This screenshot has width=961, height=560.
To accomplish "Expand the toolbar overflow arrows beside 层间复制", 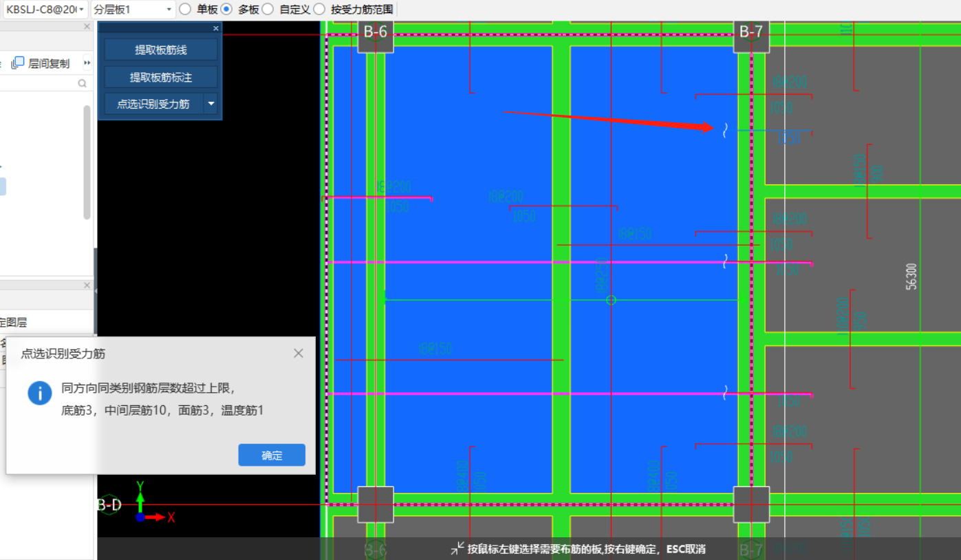I will click(87, 63).
